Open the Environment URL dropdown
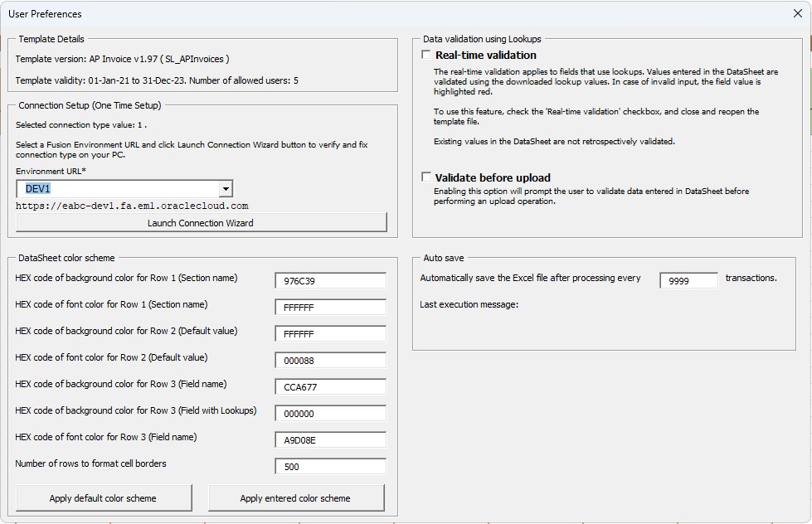Viewport: 812px width, 524px height. (x=226, y=187)
